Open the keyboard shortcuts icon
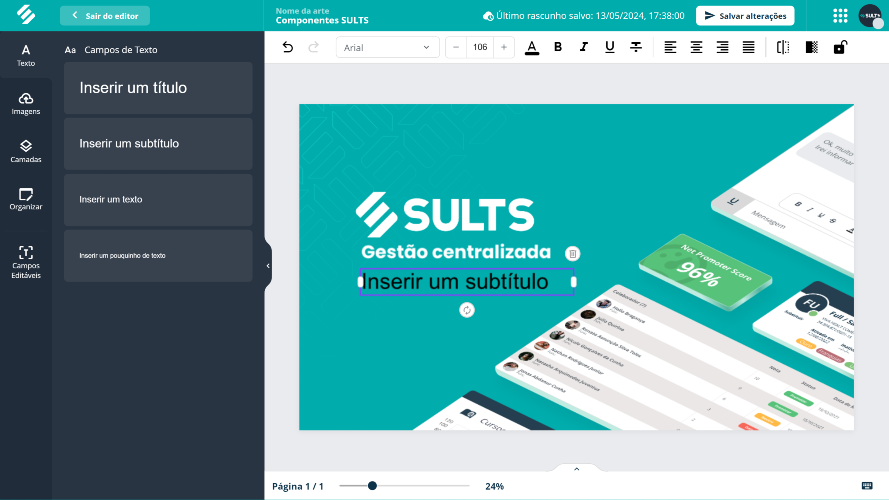The height and width of the screenshot is (500, 889). (867, 486)
